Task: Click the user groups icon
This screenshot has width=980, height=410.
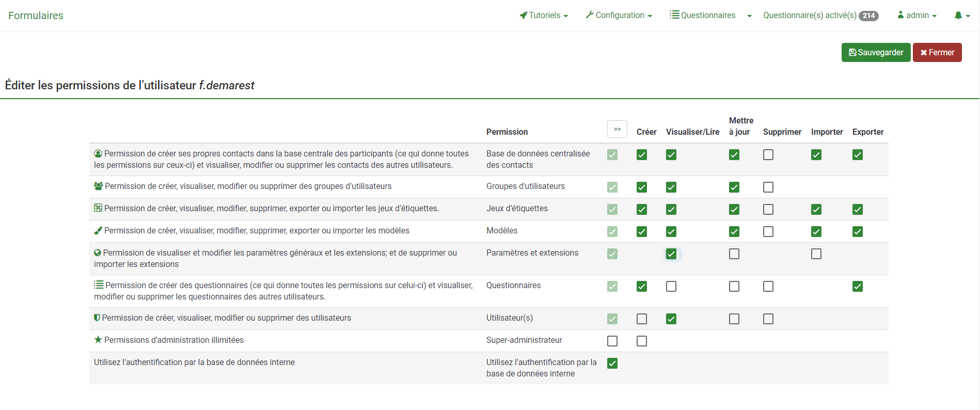Action: point(98,186)
